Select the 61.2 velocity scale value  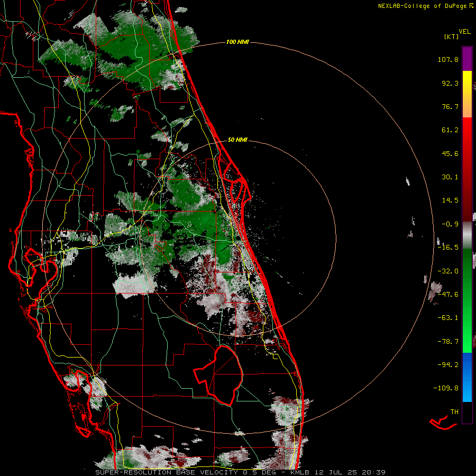point(450,130)
